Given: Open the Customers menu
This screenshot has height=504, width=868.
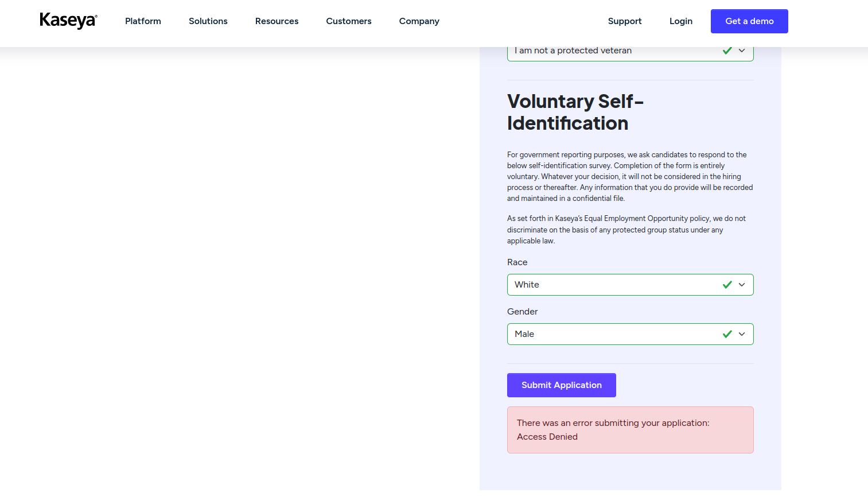Looking at the screenshot, I should (349, 21).
